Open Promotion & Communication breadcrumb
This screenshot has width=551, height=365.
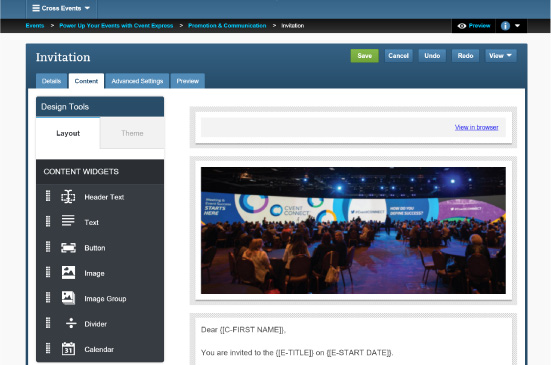tap(227, 26)
